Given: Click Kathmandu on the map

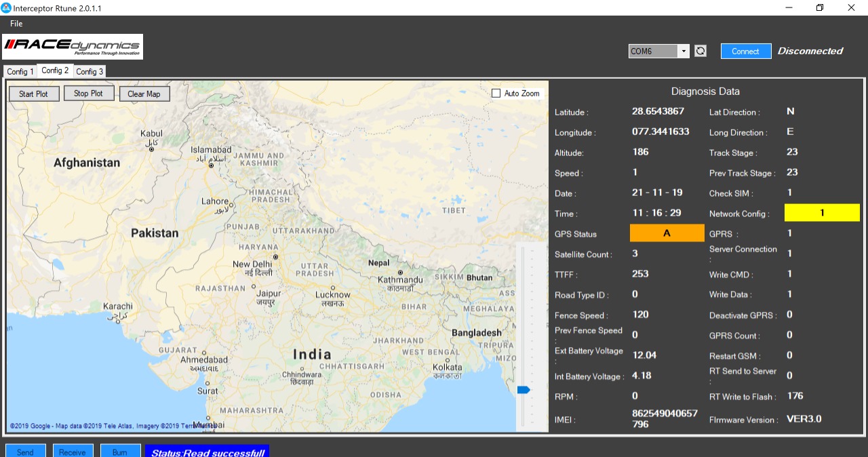Looking at the screenshot, I should [401, 279].
